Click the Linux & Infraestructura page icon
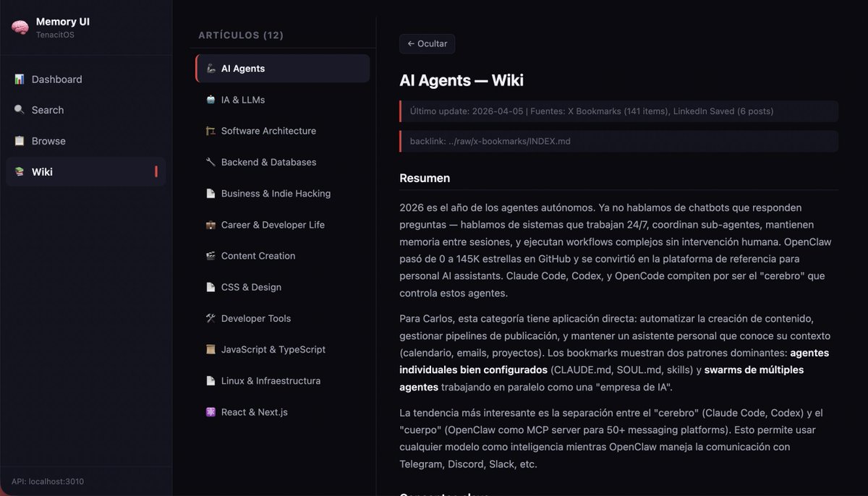The image size is (868, 496). point(210,381)
